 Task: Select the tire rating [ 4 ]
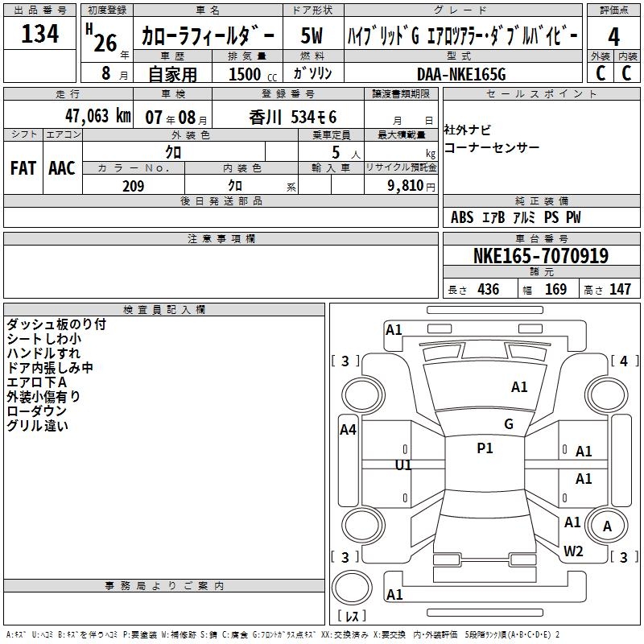[x=625, y=361]
